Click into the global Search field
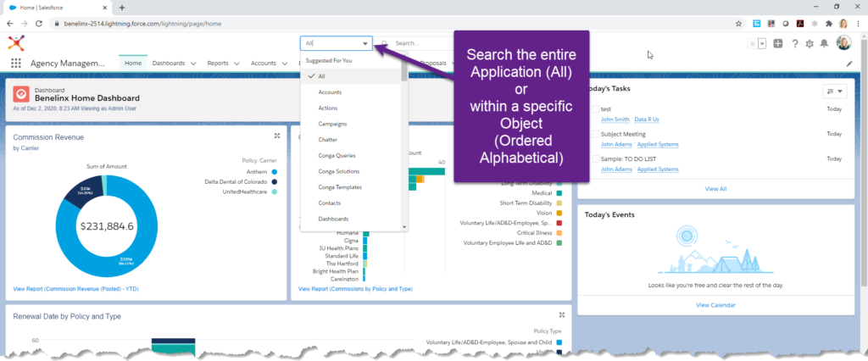 [x=420, y=43]
